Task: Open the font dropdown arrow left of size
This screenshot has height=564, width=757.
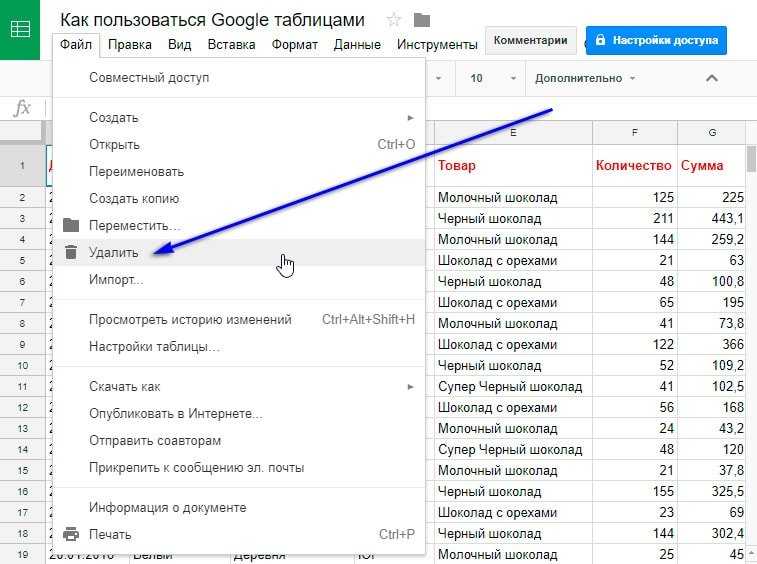Action: click(438, 78)
